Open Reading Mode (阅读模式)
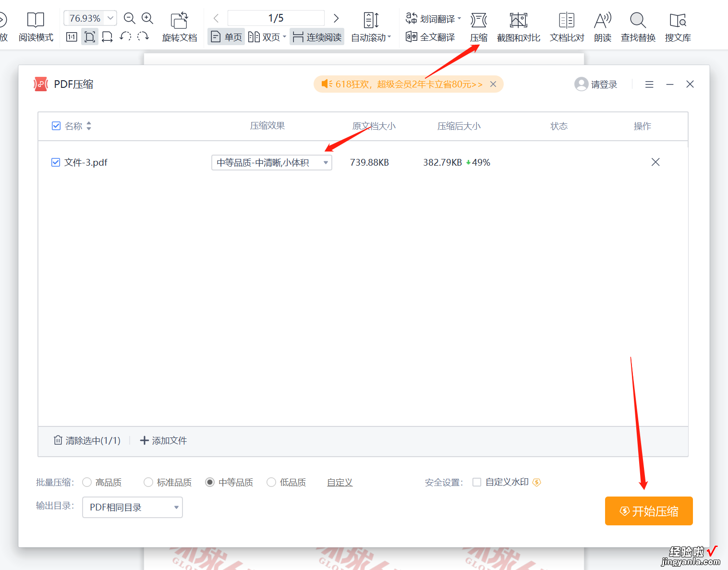The width and height of the screenshot is (728, 570). point(36,27)
